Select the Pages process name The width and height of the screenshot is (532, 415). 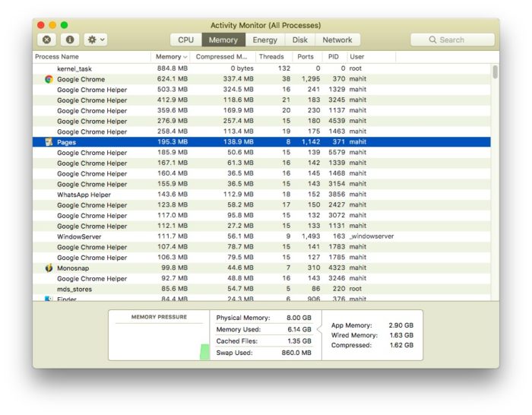(67, 142)
